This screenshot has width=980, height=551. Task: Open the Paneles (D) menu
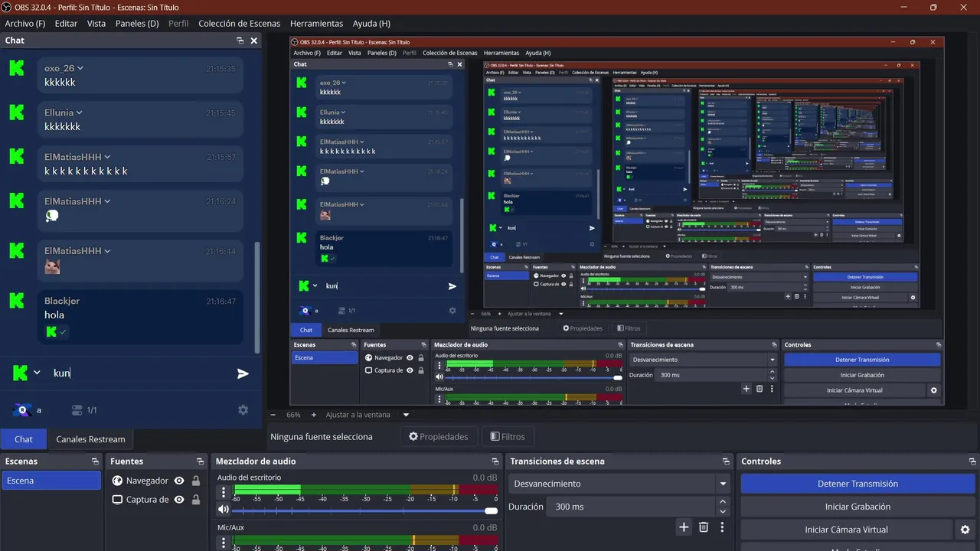(137, 23)
